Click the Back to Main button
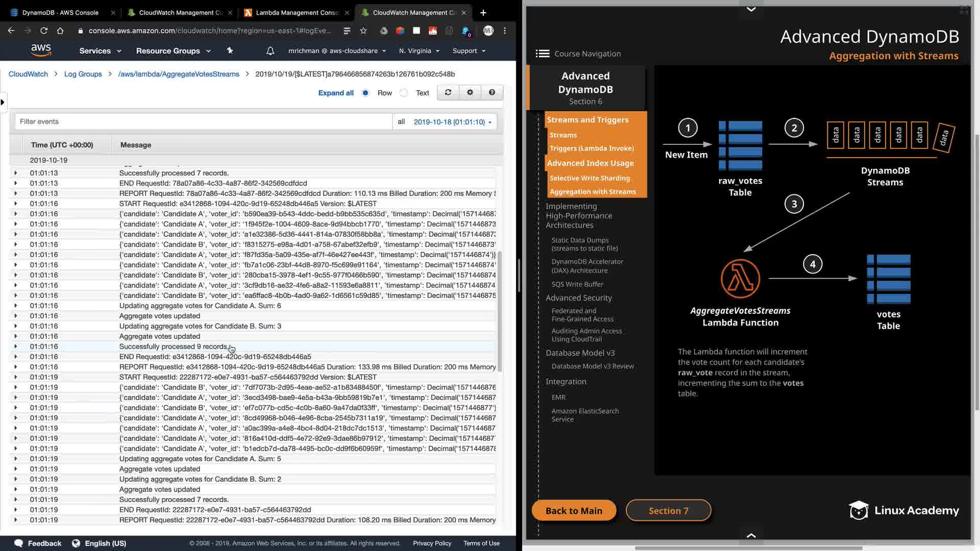The width and height of the screenshot is (980, 551). pyautogui.click(x=574, y=510)
